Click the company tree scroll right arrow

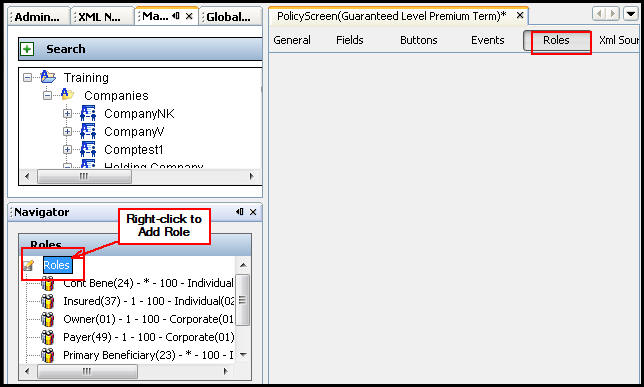(x=252, y=176)
